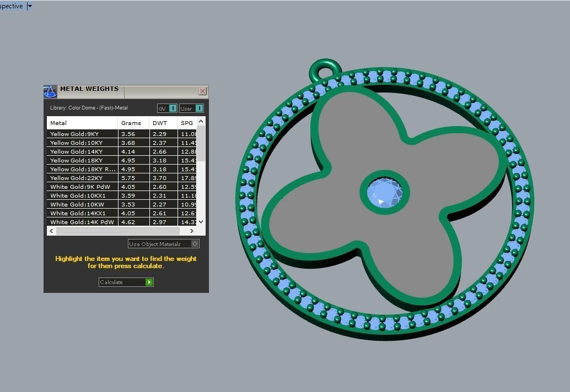Enable Use Object Materials option
Image resolution: width=570 pixels, height=392 pixels.
point(164,244)
